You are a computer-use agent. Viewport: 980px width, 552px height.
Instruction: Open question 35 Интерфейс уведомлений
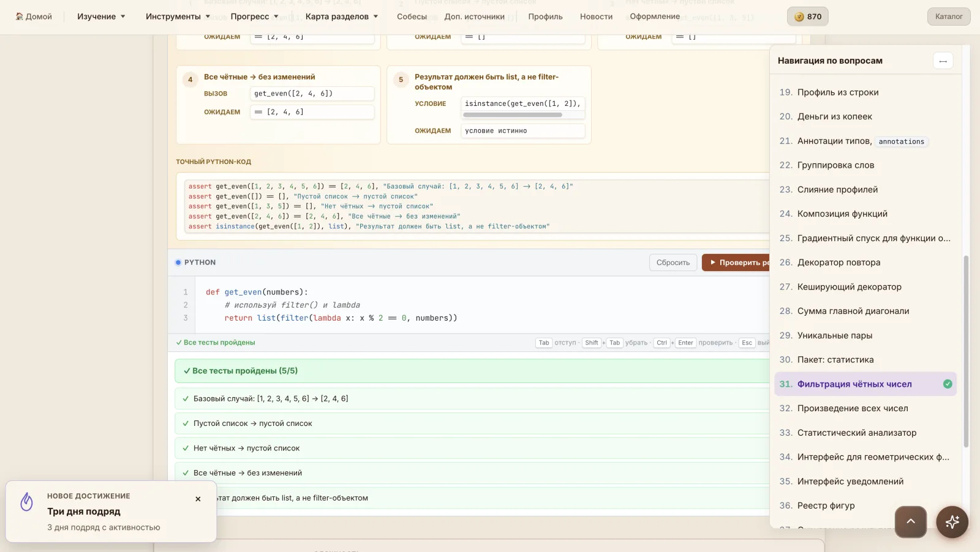tap(865, 481)
